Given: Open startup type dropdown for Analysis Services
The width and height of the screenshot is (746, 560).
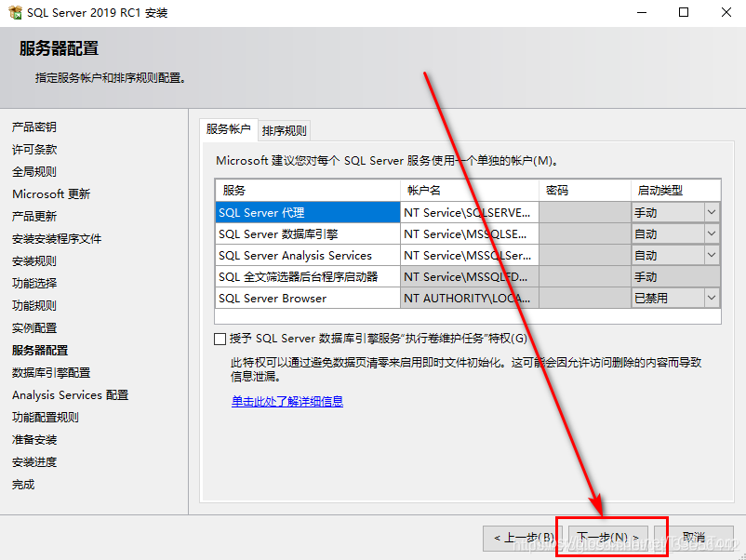Looking at the screenshot, I should click(x=712, y=255).
